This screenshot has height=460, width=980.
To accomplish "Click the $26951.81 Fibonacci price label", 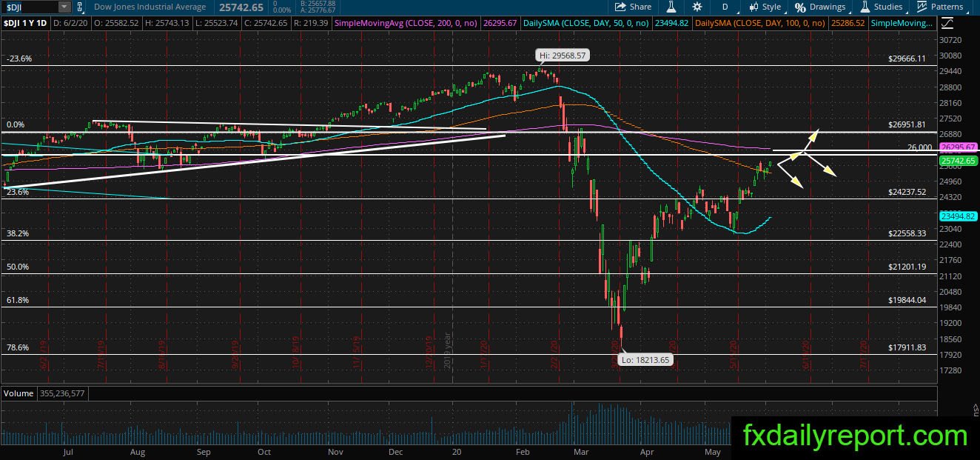I will click(907, 125).
